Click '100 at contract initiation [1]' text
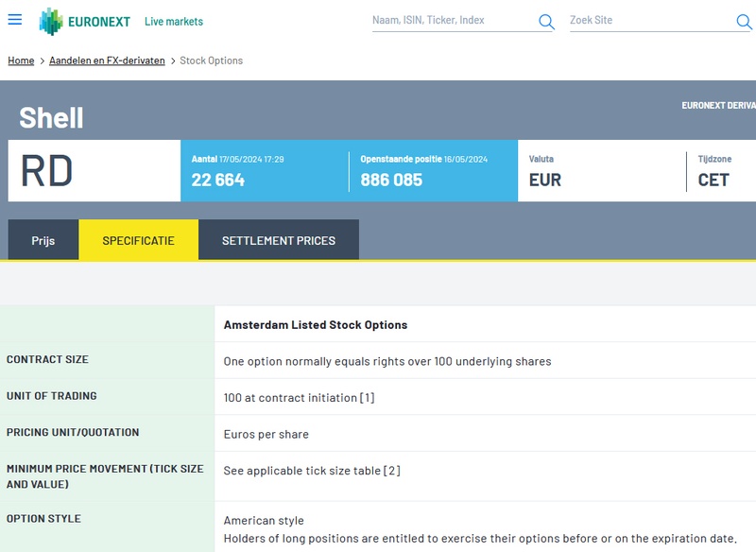This screenshot has height=552, width=756. (299, 398)
